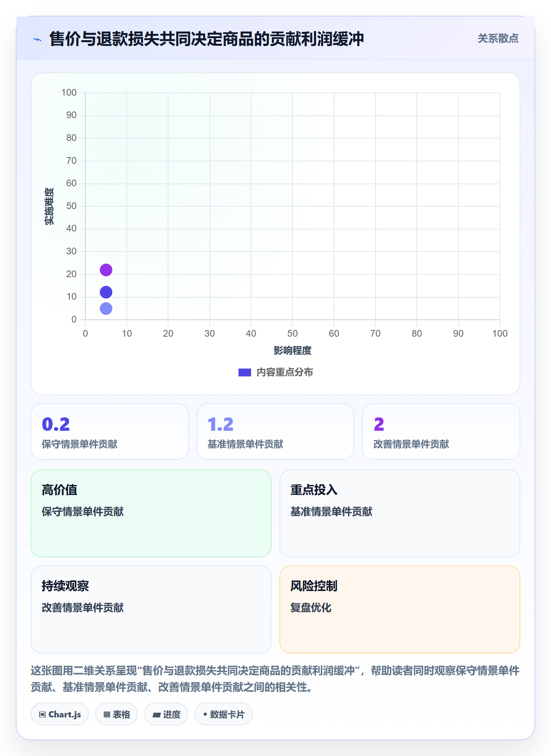Viewport: 551px width, 756px height.
Task: Click the dark blue scatter point near 12
Action: pos(106,292)
